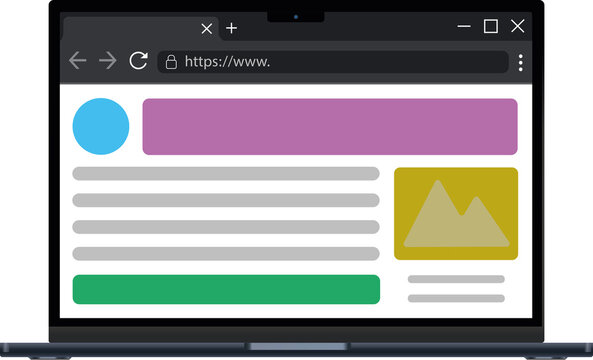Image resolution: width=593 pixels, height=360 pixels.
Task: Open a new tab with plus
Action: coord(231,28)
